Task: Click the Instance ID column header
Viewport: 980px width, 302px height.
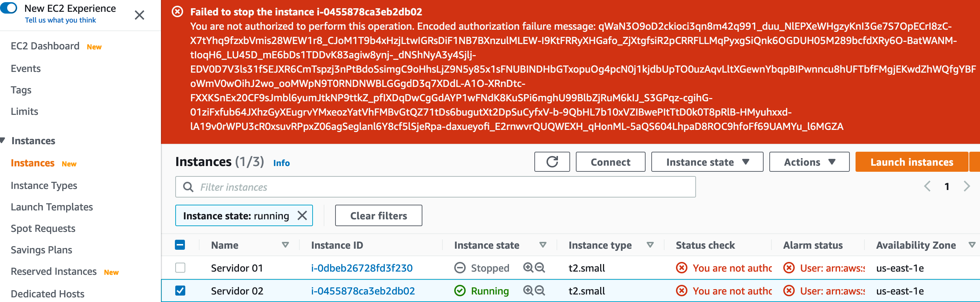Action: coord(337,245)
